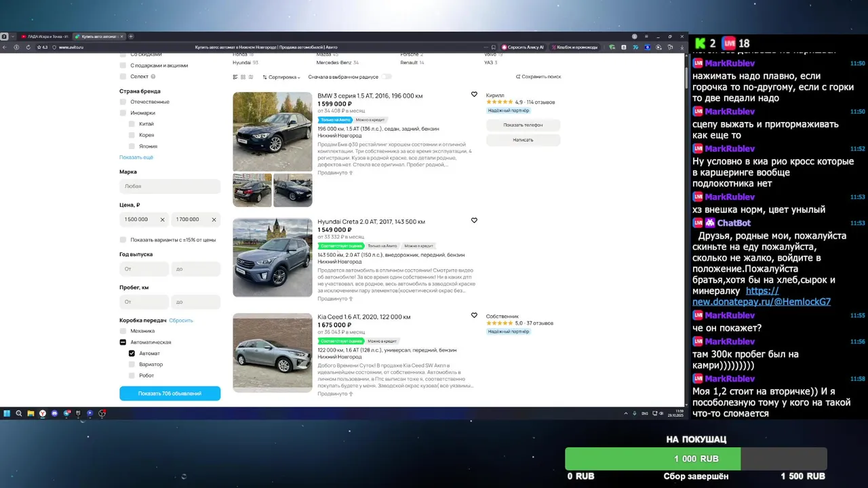Viewport: 868px width, 488px height.
Task: Show hidden system tray icons
Action: (626, 413)
